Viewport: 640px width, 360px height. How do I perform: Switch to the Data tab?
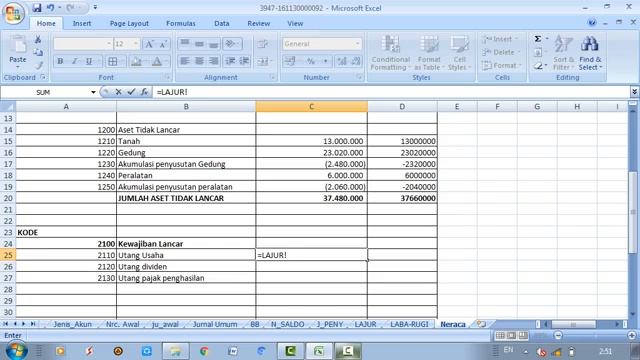(222, 24)
